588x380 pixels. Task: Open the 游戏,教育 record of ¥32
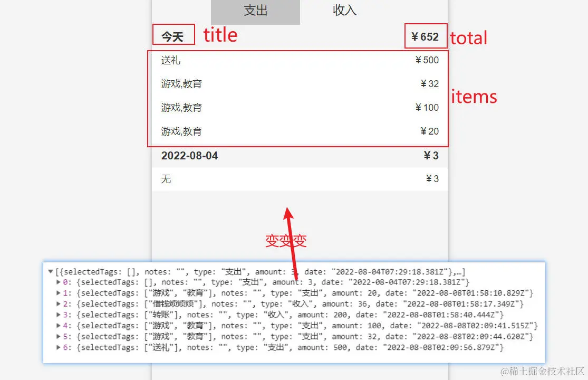[300, 83]
